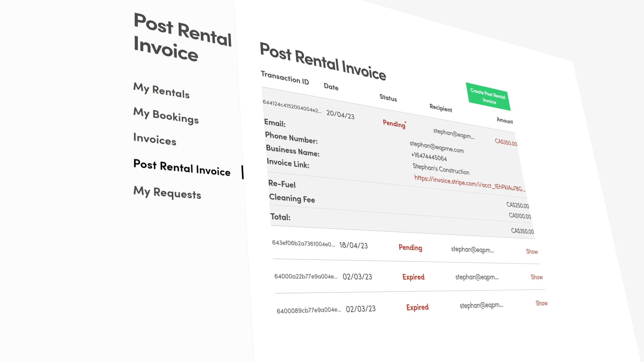Viewport: 644px width, 362px height.
Task: Go to My Bookings section
Action: pos(166,116)
